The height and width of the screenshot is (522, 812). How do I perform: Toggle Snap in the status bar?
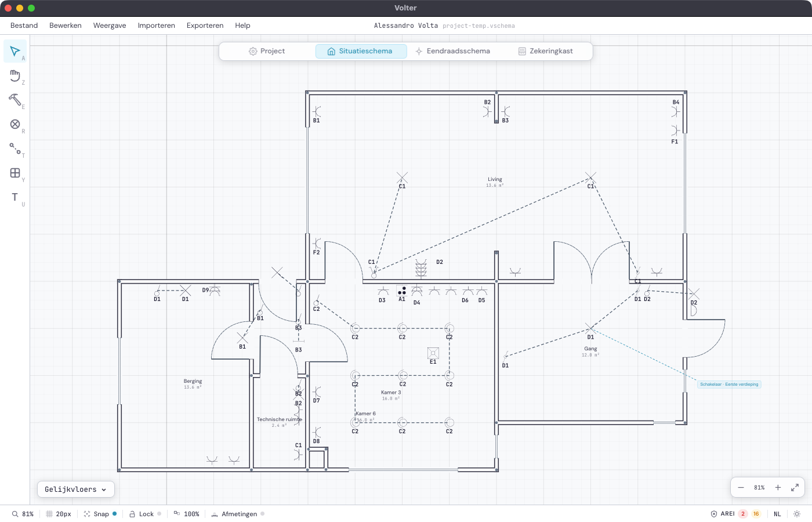pos(100,514)
